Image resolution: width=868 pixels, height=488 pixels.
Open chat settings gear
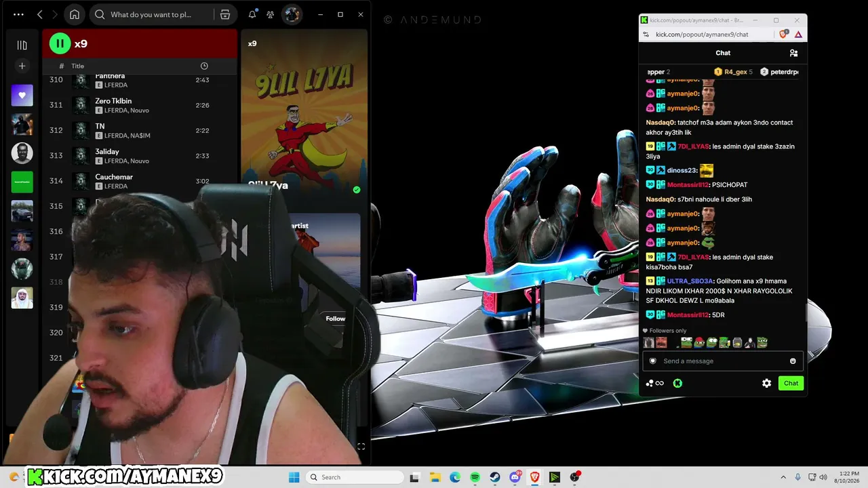(x=766, y=384)
